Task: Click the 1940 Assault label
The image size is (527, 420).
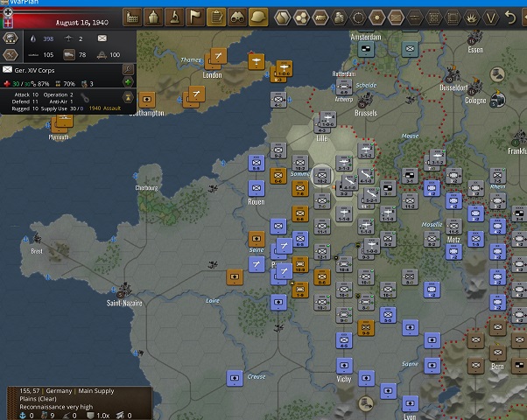Action: point(104,108)
